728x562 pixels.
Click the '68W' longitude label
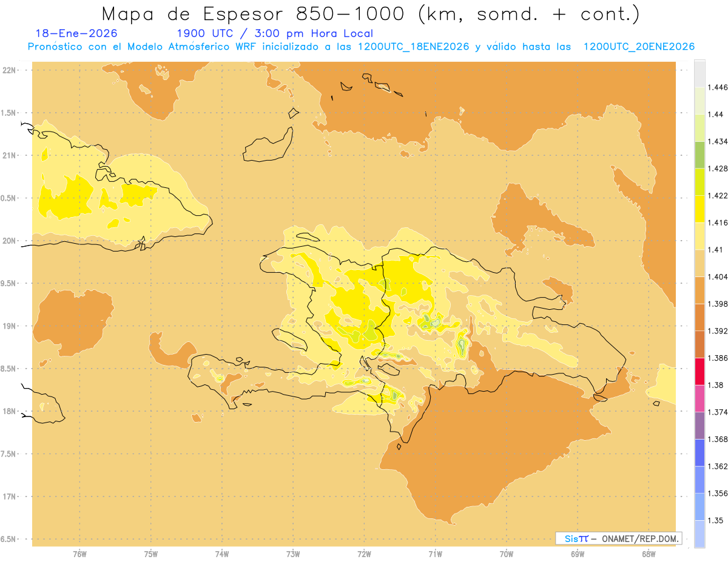click(648, 554)
